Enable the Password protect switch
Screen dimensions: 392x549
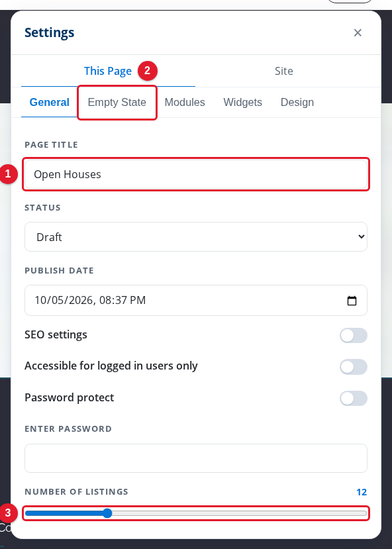[354, 399]
